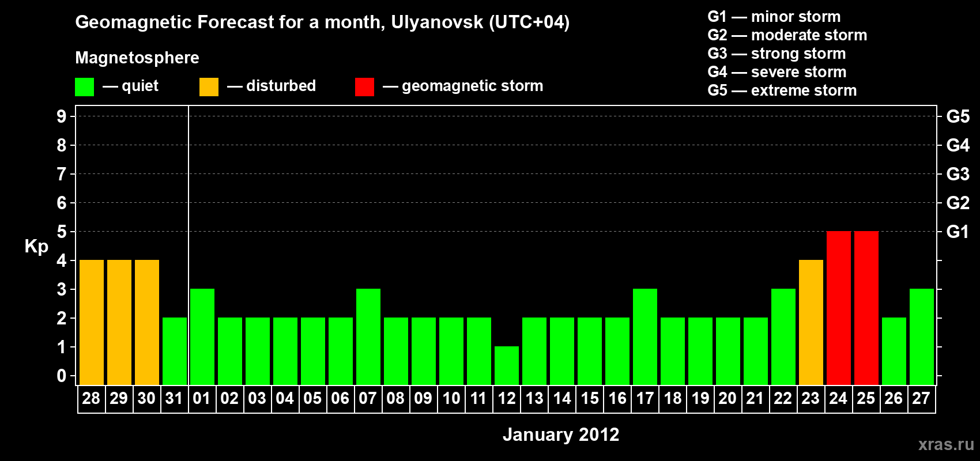The width and height of the screenshot is (980, 461).
Task: Click the green bar for January 26
Action: coord(894,351)
